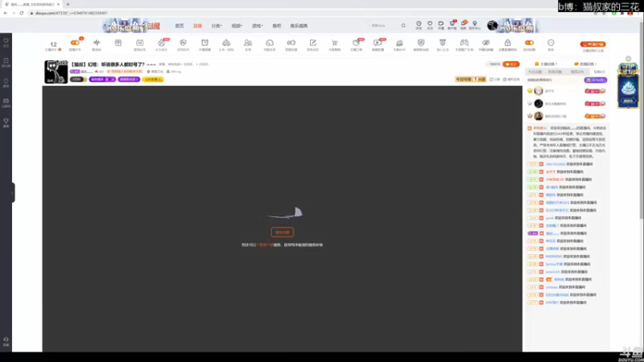This screenshot has height=362, width=644.
Task: Open the VIP promotional banner on the right
Action: (x=628, y=85)
